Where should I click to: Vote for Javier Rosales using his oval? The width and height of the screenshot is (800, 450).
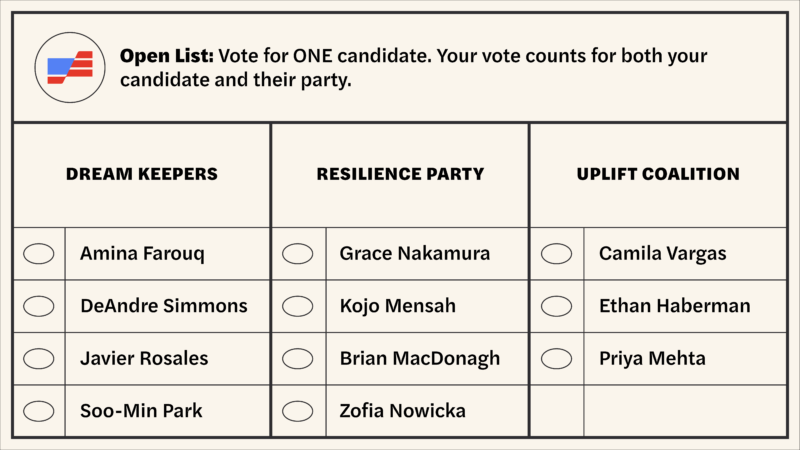tap(39, 358)
